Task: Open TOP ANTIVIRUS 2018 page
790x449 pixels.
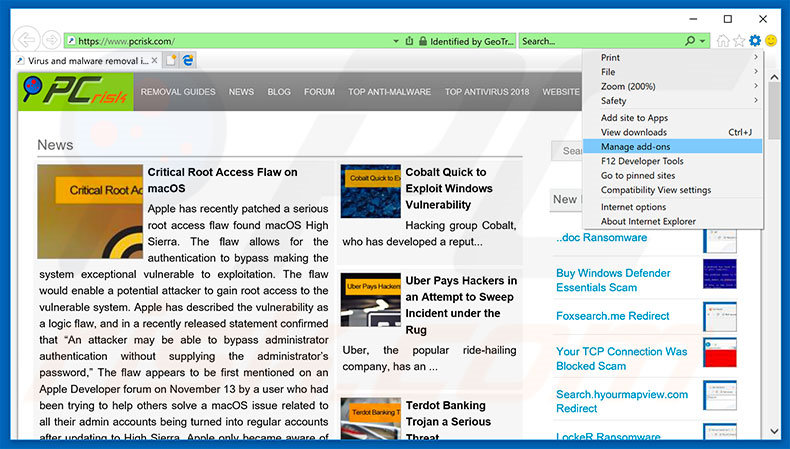Action: tap(487, 92)
